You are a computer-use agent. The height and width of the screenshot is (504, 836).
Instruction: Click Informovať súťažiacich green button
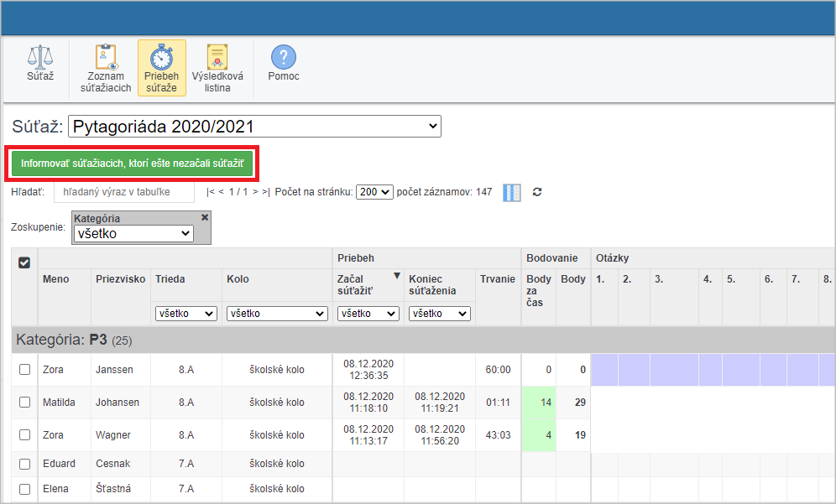[133, 163]
